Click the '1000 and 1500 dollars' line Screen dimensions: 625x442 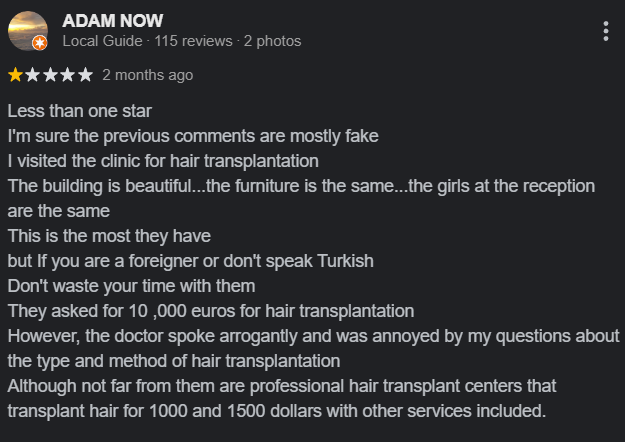pyautogui.click(x=277, y=411)
